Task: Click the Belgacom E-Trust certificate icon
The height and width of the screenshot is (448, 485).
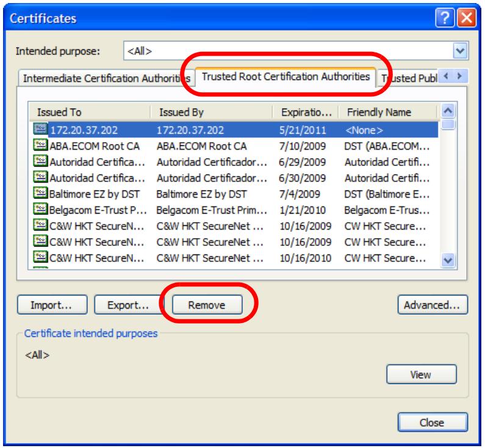Action: pos(40,209)
